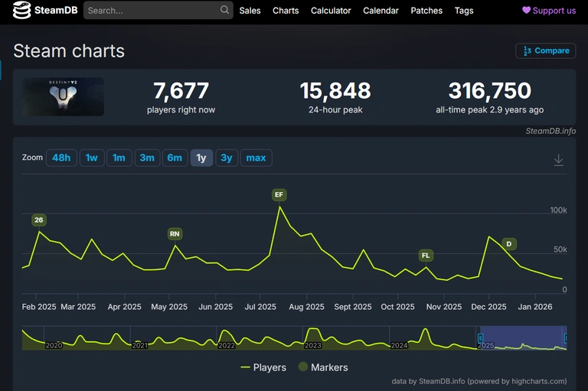Click the SteamDB logo icon
Screen dimensions: 588x391
pyautogui.click(x=22, y=11)
